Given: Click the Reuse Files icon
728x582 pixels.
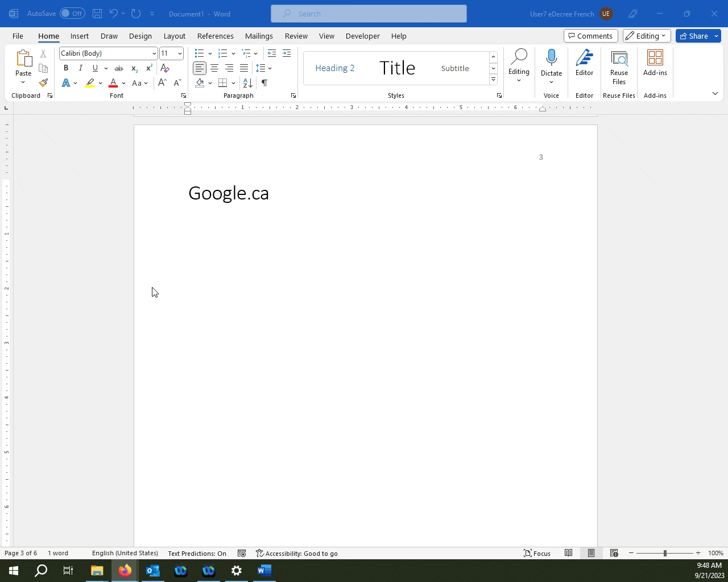Looking at the screenshot, I should 619,63.
